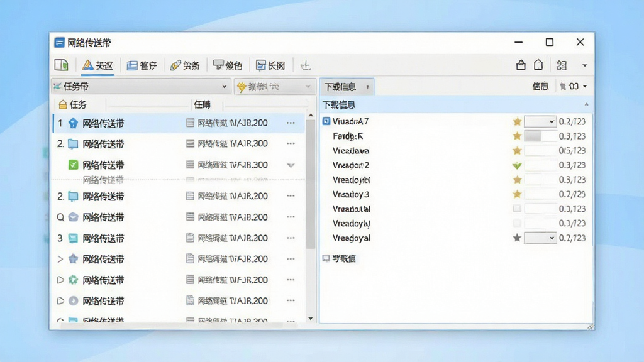Open the more options dots in row 1
Viewport: 644px width, 362px height.
pos(291,123)
